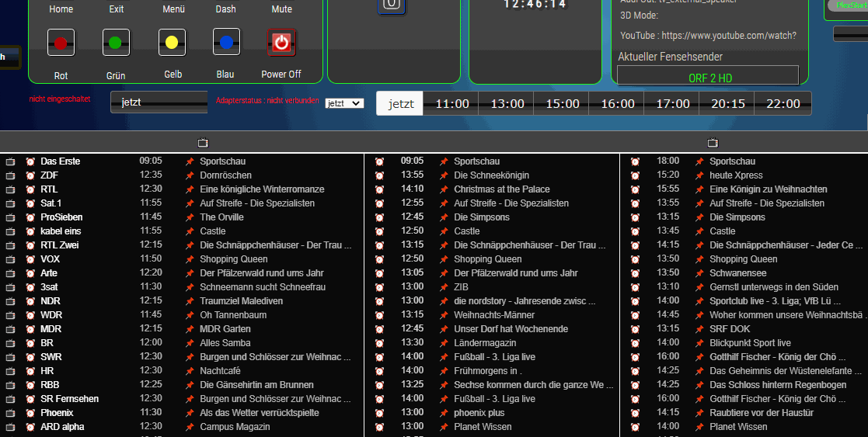Click the blue remote button (Blau)
Image resolution: width=868 pixels, height=437 pixels.
tap(226, 42)
